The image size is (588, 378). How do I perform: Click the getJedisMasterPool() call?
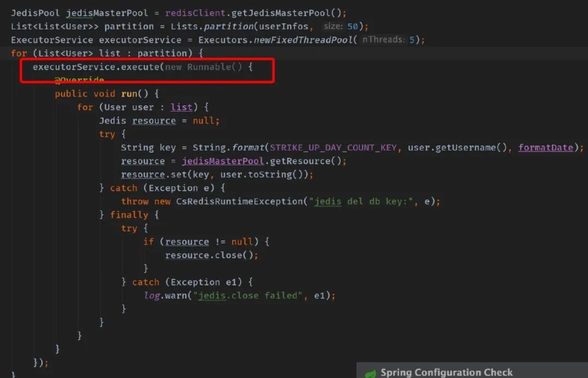click(x=287, y=13)
